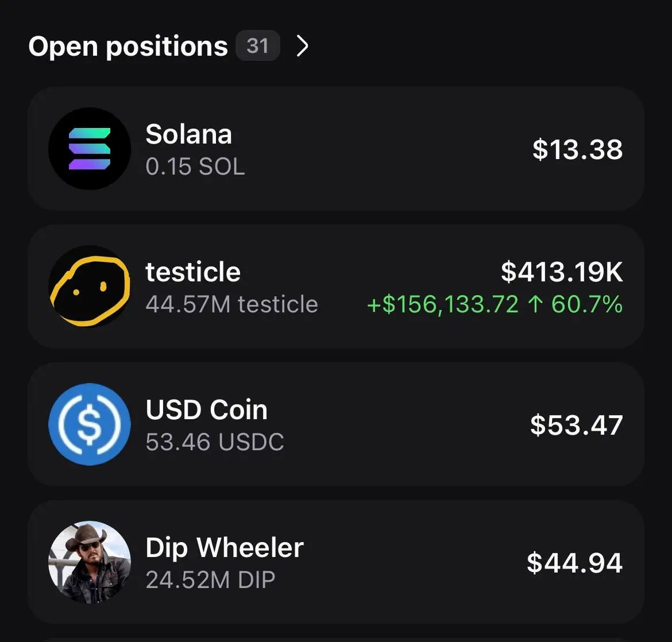Open the Solana position name
Viewport: 672px width, 642px height.
pos(188,134)
